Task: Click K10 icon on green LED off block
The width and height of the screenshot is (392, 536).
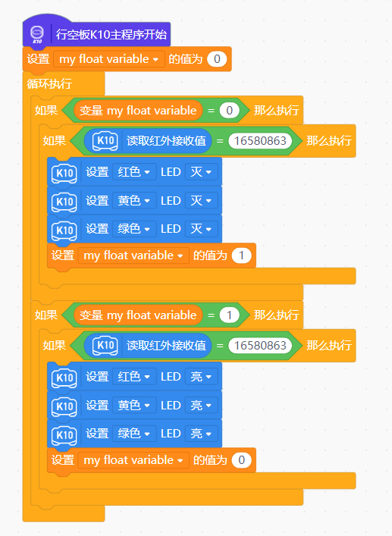Action: (x=64, y=230)
